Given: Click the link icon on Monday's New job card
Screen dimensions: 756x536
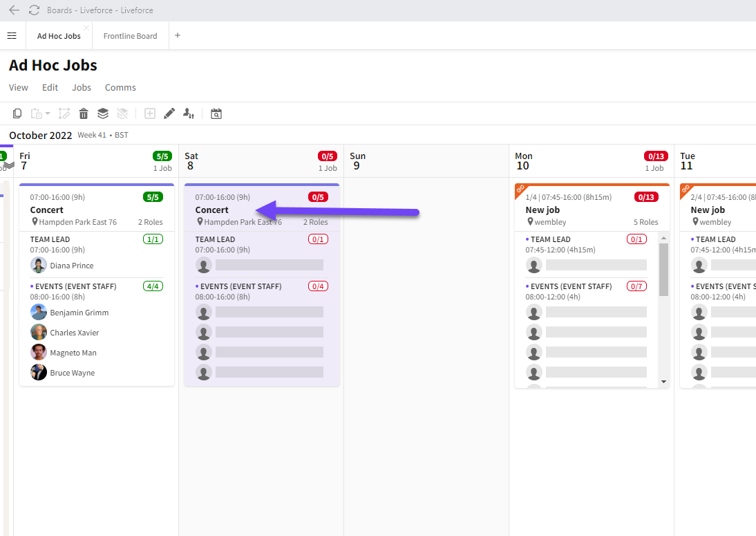Looking at the screenshot, I should pyautogui.click(x=520, y=189).
